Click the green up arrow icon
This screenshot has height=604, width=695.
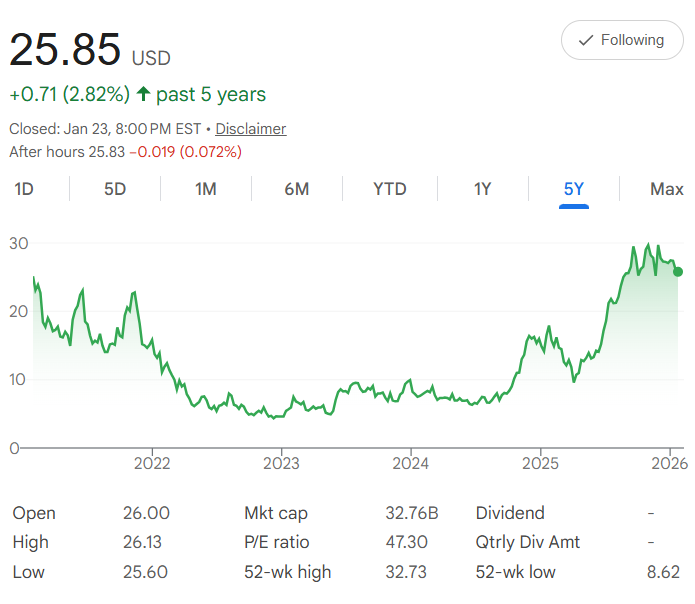click(144, 95)
